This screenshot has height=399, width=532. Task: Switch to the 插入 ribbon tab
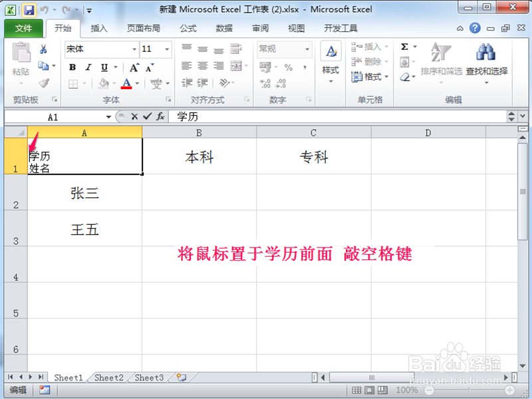point(99,29)
